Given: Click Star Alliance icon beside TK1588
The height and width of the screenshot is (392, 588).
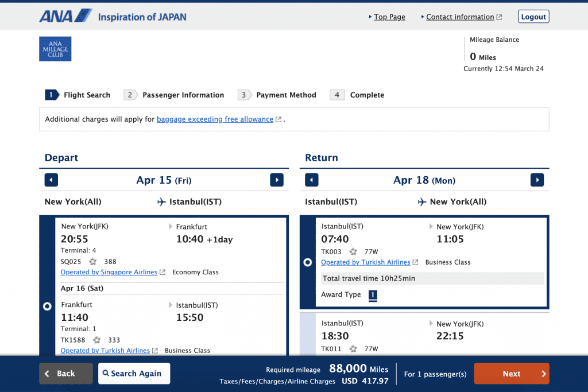Looking at the screenshot, I should (96, 340).
